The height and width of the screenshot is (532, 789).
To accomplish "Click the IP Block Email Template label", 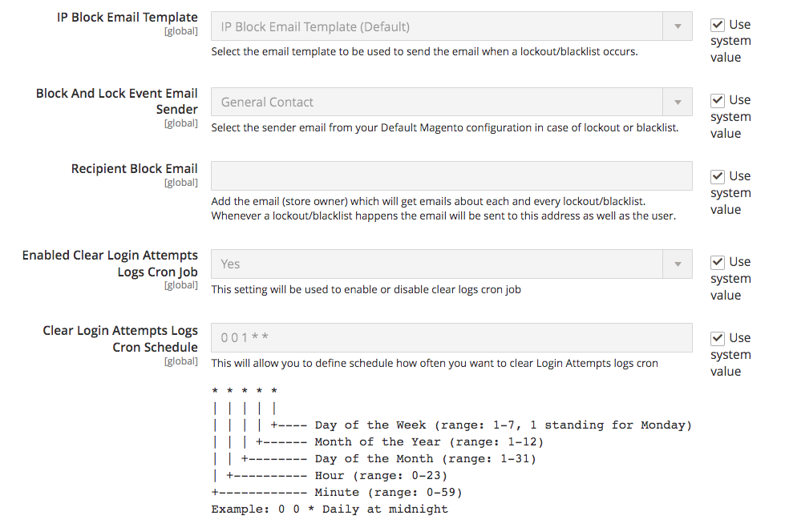I will tap(127, 18).
